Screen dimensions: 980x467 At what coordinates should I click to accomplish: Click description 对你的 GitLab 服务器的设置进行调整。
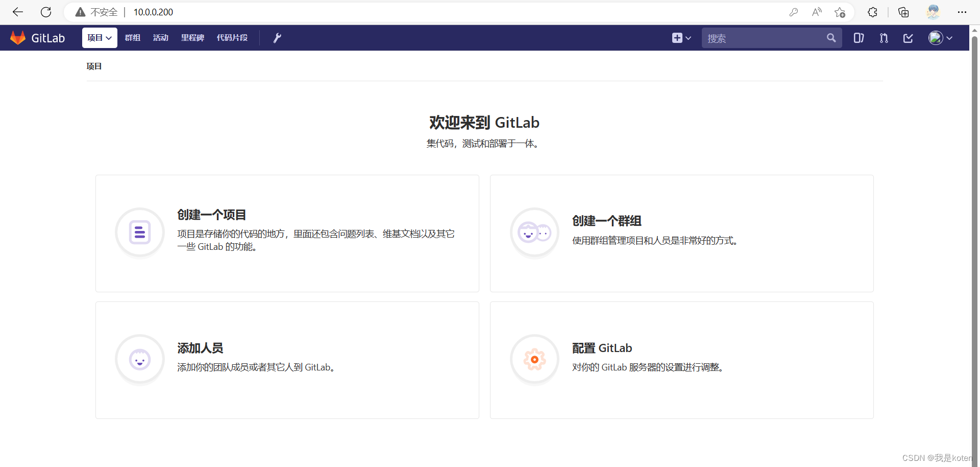click(x=649, y=367)
